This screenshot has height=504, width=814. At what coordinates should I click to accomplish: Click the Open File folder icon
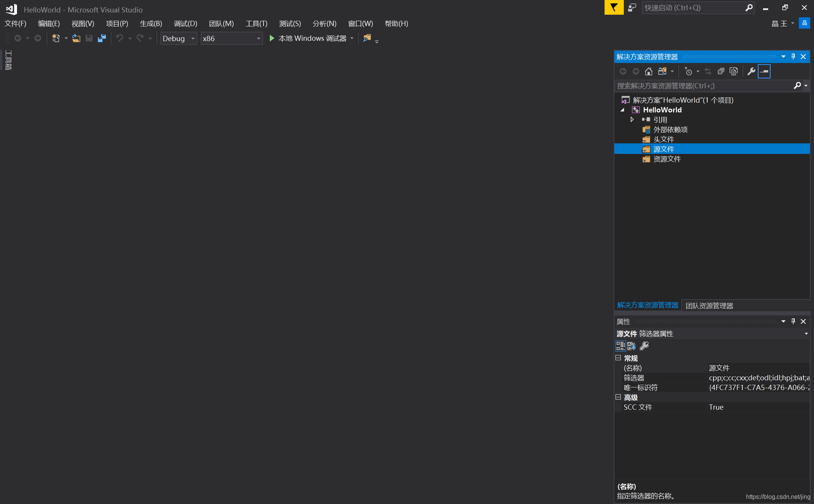(76, 38)
